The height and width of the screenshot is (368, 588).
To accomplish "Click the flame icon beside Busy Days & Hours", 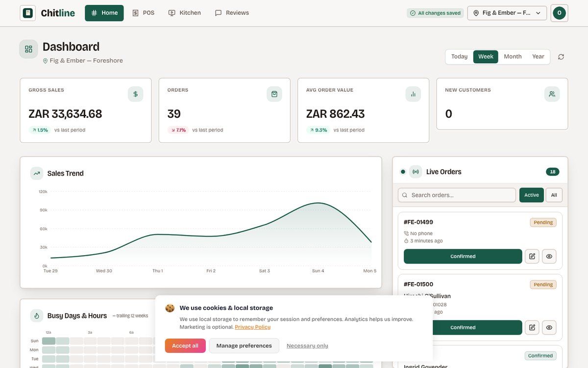I will [x=37, y=315].
